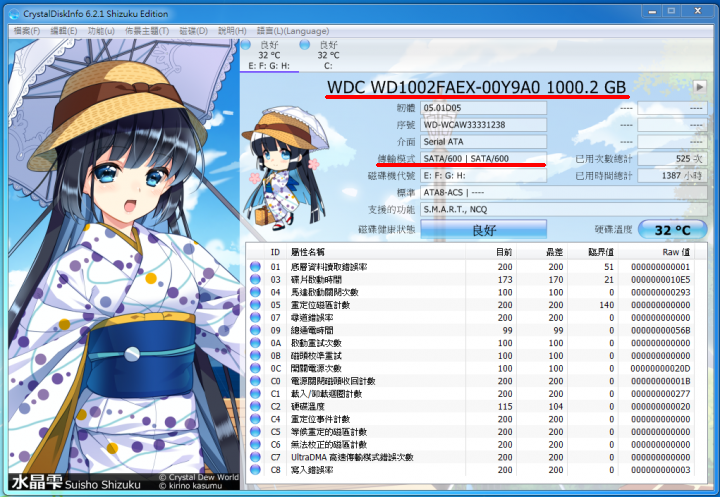Click the blue status icon for attribute C4
Image resolution: width=720 pixels, height=497 pixels.
click(255, 419)
